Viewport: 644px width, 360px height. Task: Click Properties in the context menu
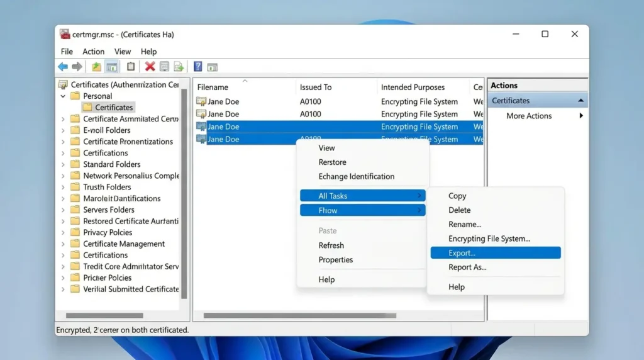tap(336, 260)
